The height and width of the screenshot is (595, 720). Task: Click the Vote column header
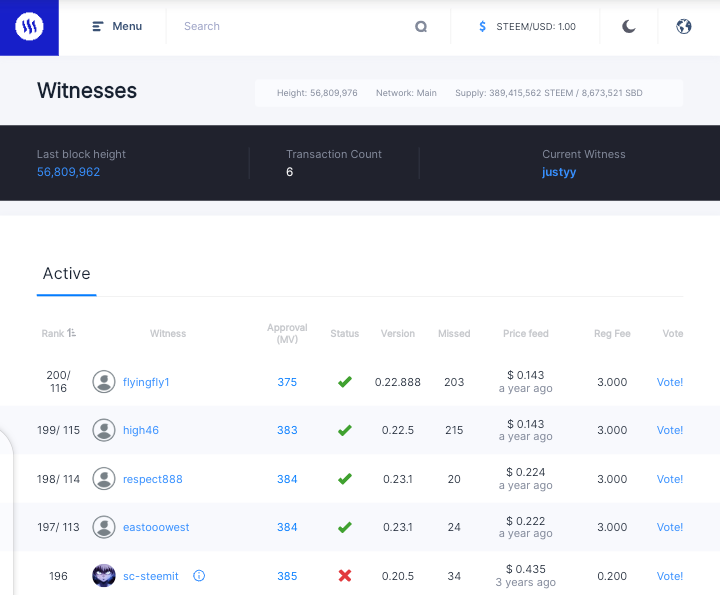click(673, 334)
